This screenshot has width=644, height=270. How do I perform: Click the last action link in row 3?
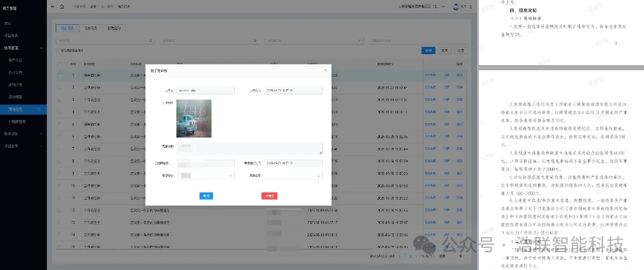coord(460,100)
